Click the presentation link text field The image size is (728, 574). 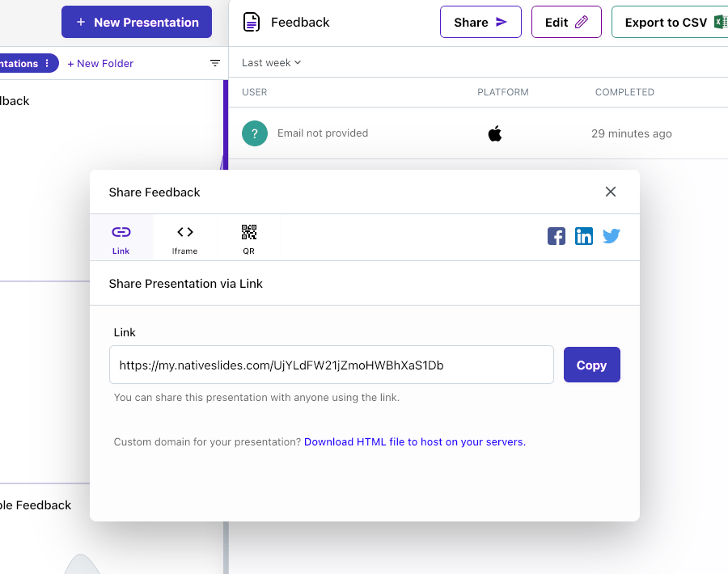point(332,365)
